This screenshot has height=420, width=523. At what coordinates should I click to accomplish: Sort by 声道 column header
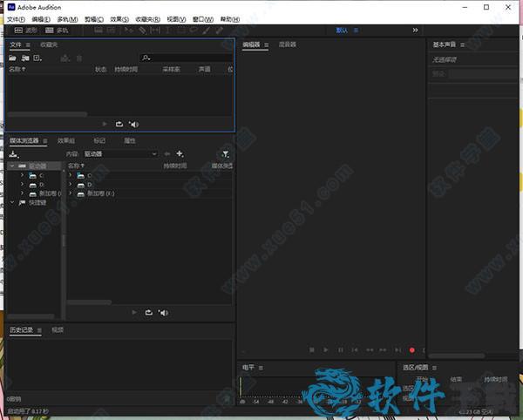coord(205,70)
